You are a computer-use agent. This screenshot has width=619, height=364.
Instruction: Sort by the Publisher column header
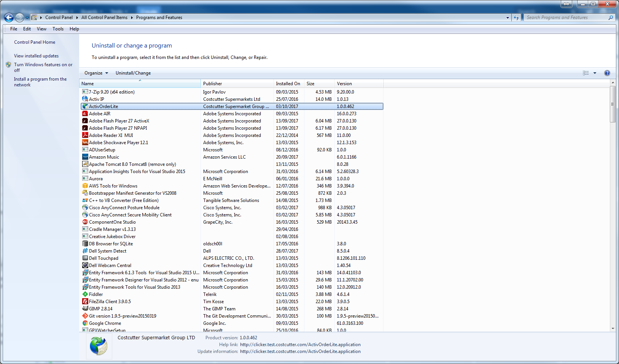click(237, 83)
